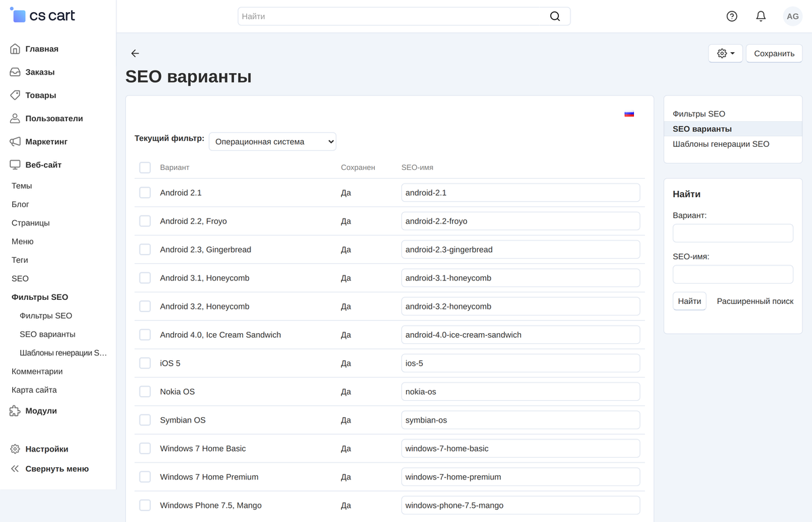Click the Windows 7 Home Basic text
Screen dimensions: 812x522
tap(203, 449)
